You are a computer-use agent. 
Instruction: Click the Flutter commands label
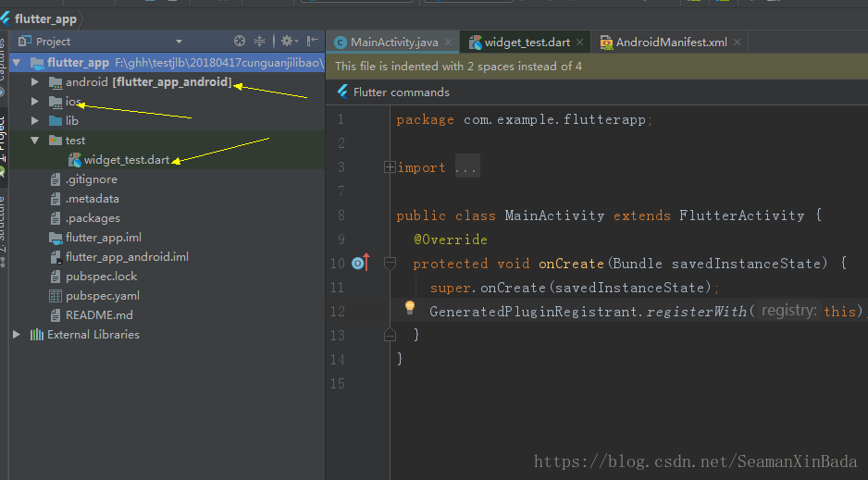click(x=402, y=92)
